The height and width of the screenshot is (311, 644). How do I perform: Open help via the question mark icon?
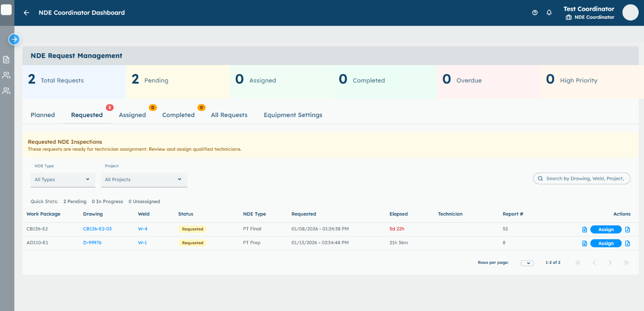(535, 13)
